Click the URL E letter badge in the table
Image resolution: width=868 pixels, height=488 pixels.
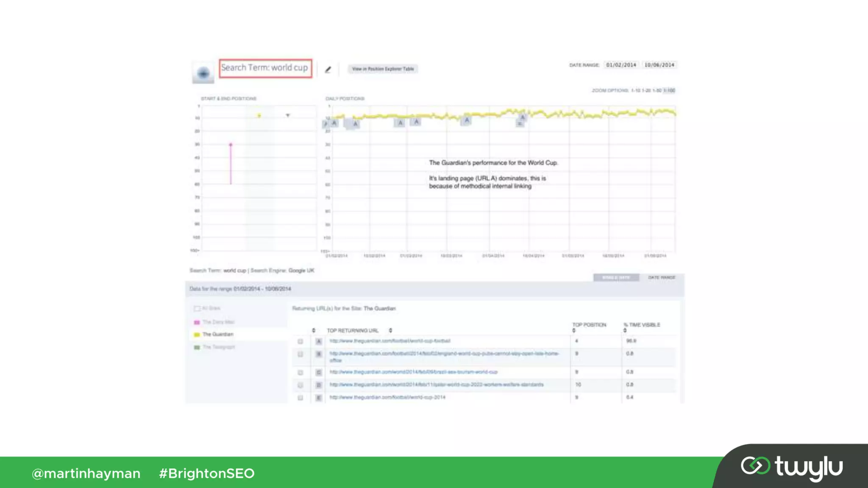click(319, 398)
